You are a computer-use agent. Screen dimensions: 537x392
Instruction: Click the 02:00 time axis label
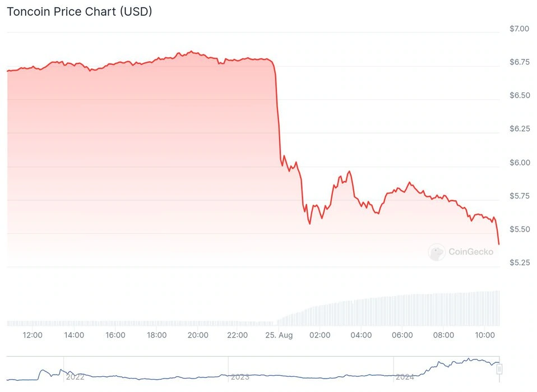pos(320,335)
